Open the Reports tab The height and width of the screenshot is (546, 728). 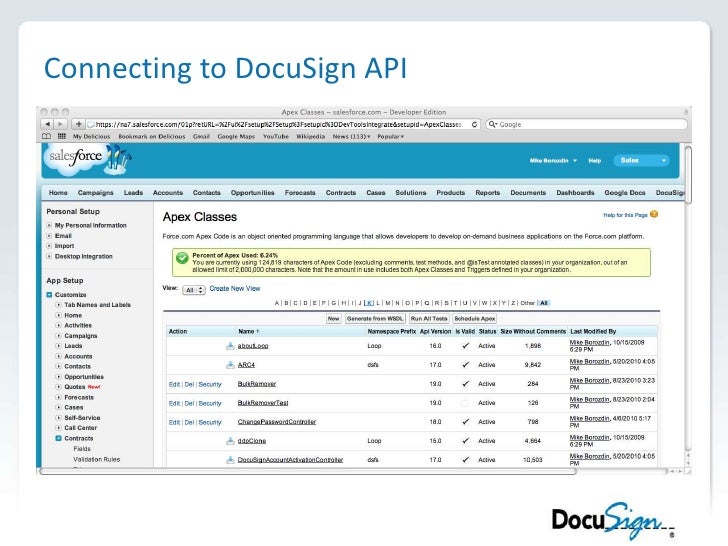click(488, 193)
